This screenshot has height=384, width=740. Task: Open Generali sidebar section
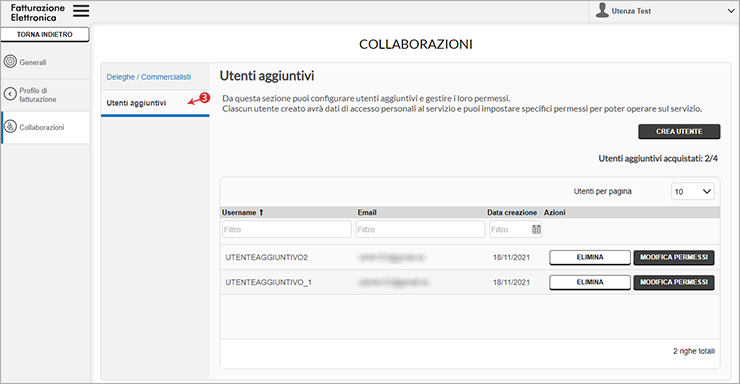click(x=45, y=62)
